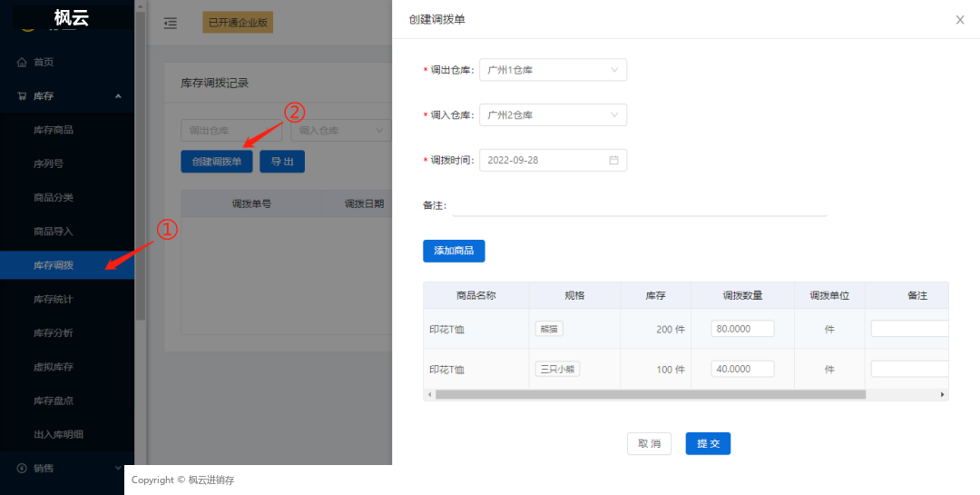Viewport: 980px width, 495px height.
Task: Click 备注 input in the 三只小熊 row
Action: click(x=909, y=370)
